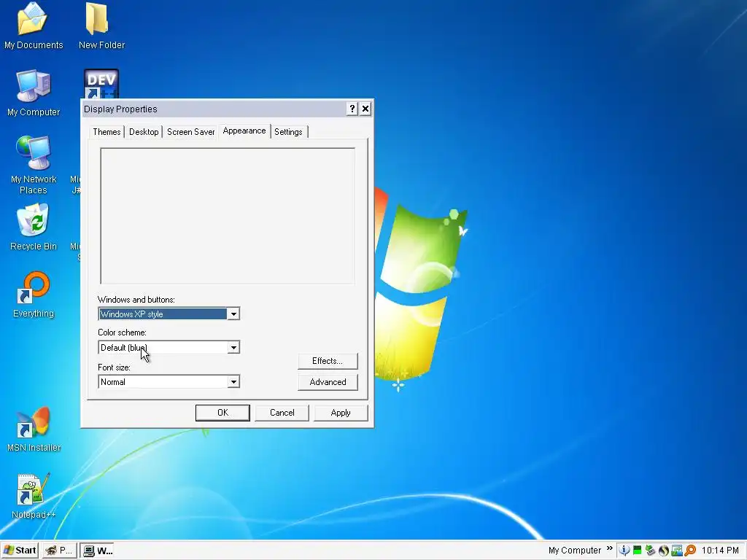
Task: Switch to the Settings tab
Action: coord(288,132)
